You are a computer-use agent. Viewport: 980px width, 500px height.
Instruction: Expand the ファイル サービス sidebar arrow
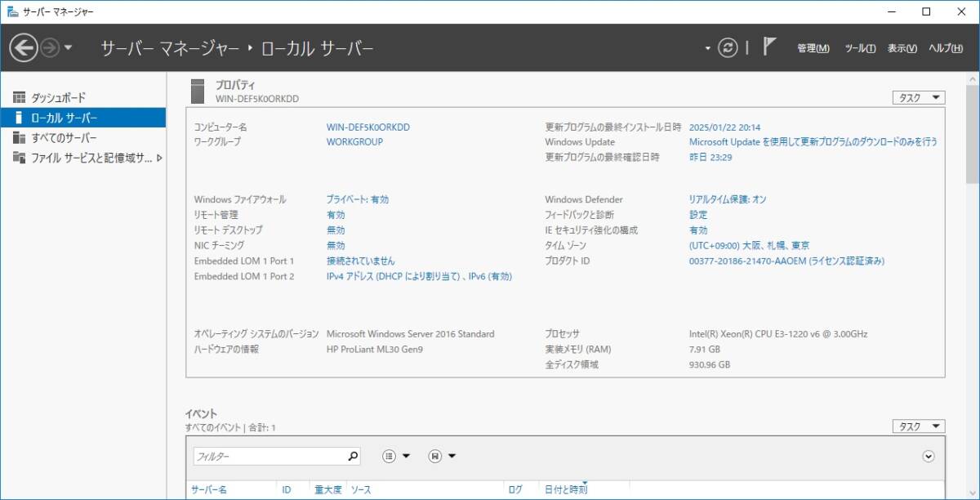(x=158, y=158)
